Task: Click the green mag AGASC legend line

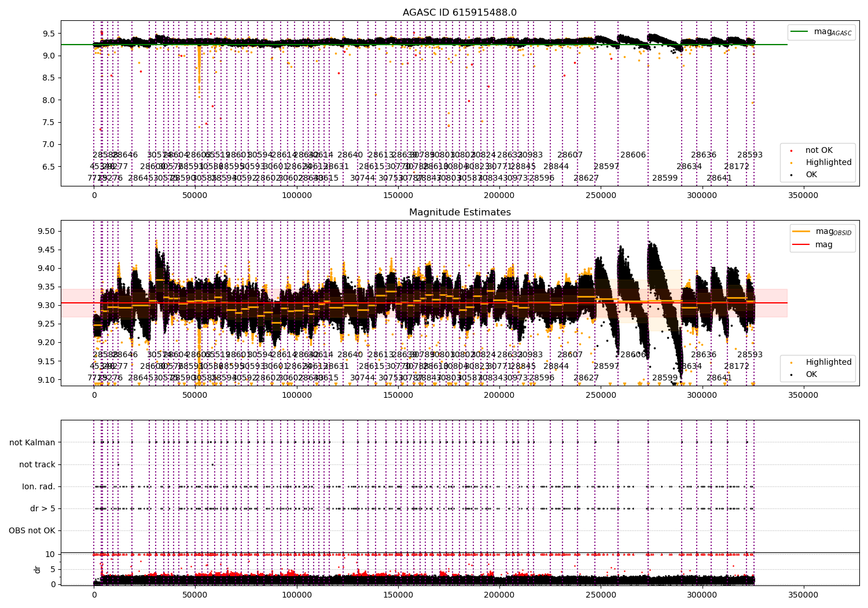Action: coord(800,32)
